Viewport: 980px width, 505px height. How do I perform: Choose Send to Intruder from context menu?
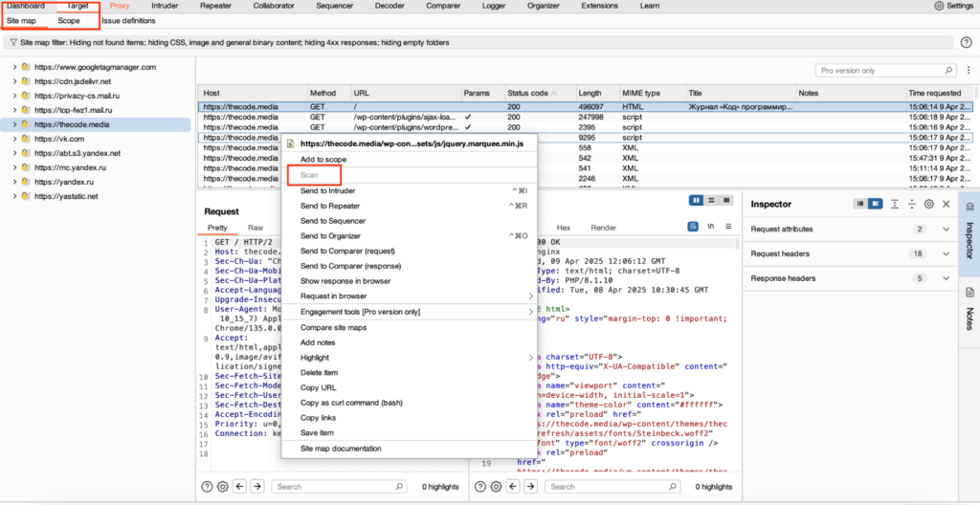coord(410,190)
